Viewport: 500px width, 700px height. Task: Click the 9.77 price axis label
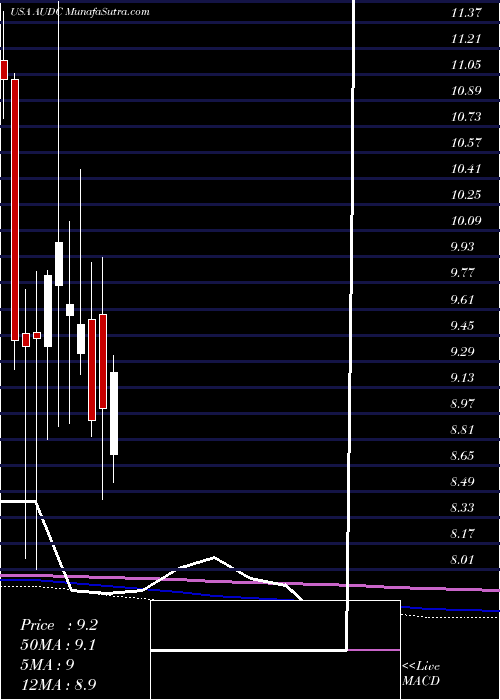coord(462,273)
